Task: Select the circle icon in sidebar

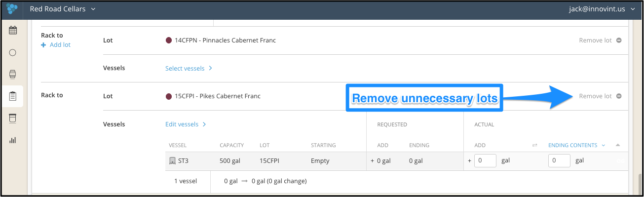Action: (x=13, y=52)
